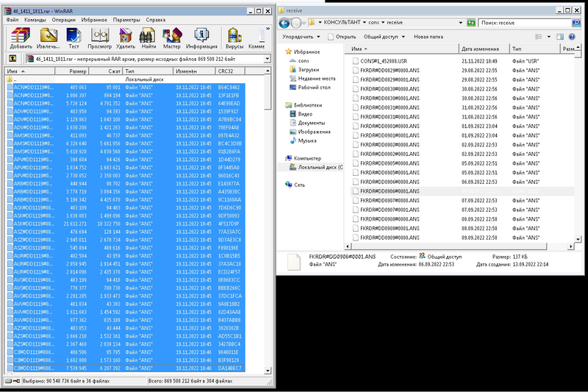Screen dimensions: 588x392
Task: Sort WinRAR list by Сжат column
Action: pyautogui.click(x=105, y=71)
